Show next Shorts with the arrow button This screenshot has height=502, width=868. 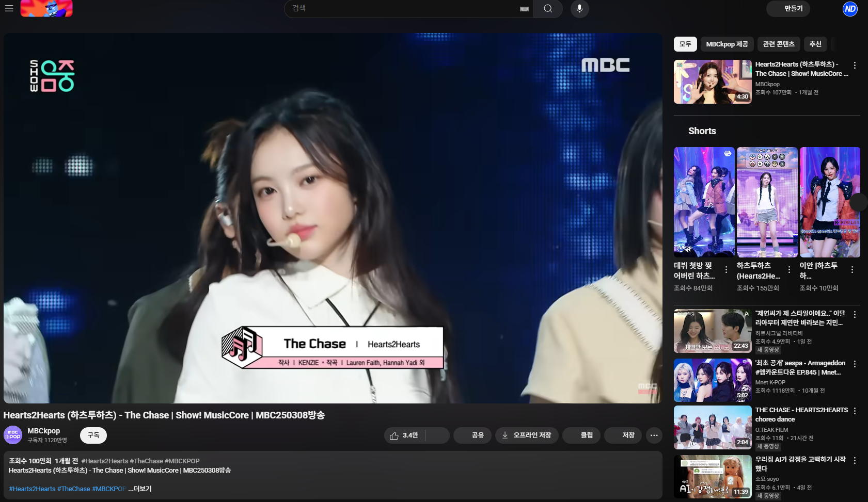[859, 202]
